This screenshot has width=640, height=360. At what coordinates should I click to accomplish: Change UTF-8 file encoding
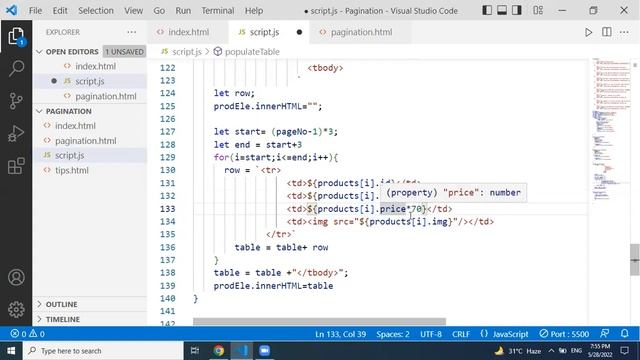click(431, 334)
